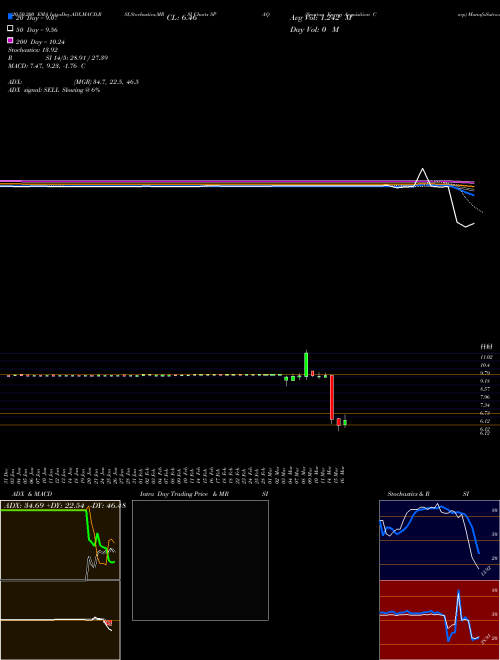Click 'Intra Day Trading Price & MRSI' title
Screen dimensions: 500x660
[x=204, y=494]
